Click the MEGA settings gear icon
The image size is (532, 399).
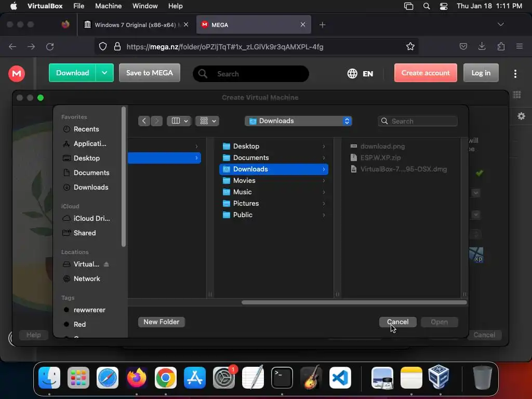point(521,116)
